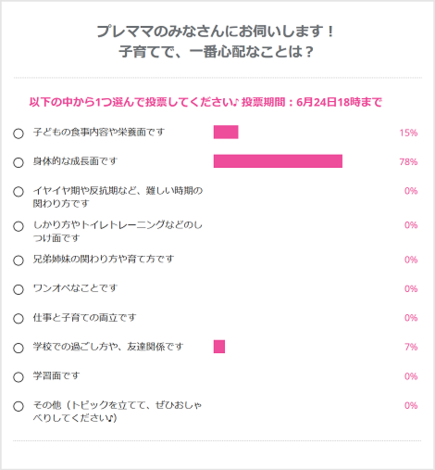
Task: Select その他 option radio button
Action: [x=18, y=406]
